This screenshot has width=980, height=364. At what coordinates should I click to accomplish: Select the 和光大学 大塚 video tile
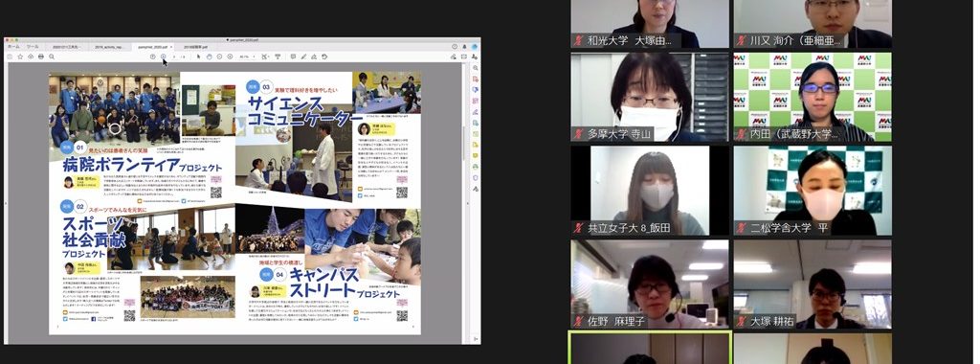pyautogui.click(x=650, y=24)
